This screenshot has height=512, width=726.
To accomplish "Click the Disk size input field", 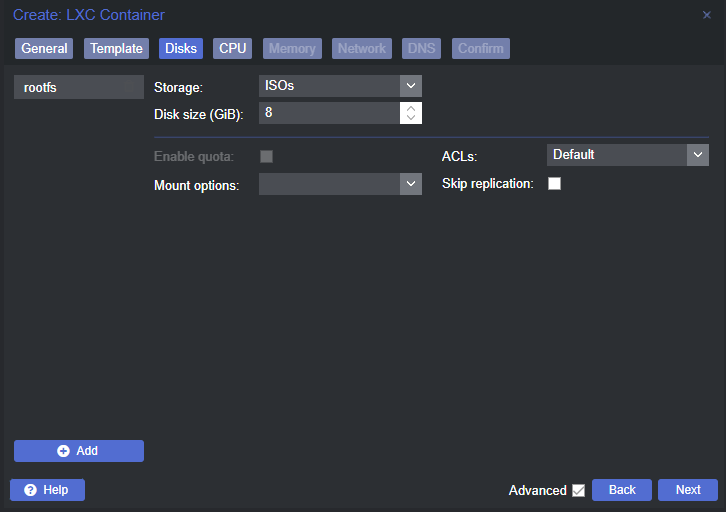I will pyautogui.click(x=329, y=113).
